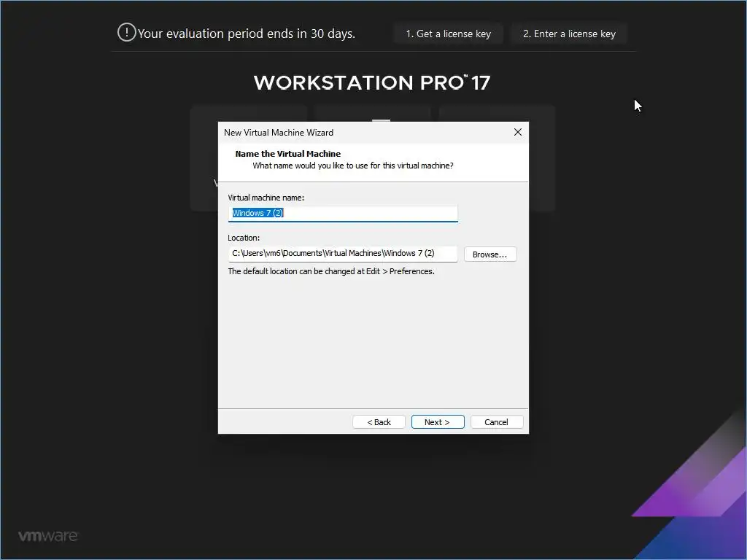Close the New Virtual Machine Wizard dialog
This screenshot has height=560, width=747.
tap(518, 133)
